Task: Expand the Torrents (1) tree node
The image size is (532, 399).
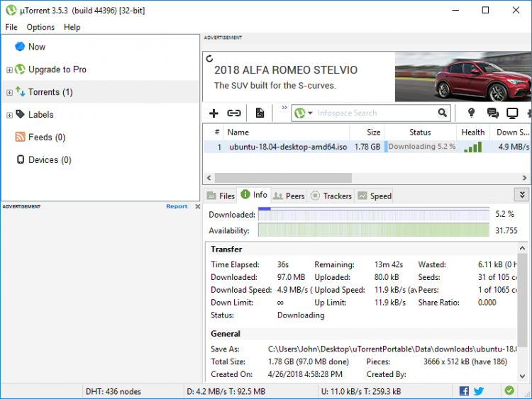Action: pyautogui.click(x=9, y=92)
